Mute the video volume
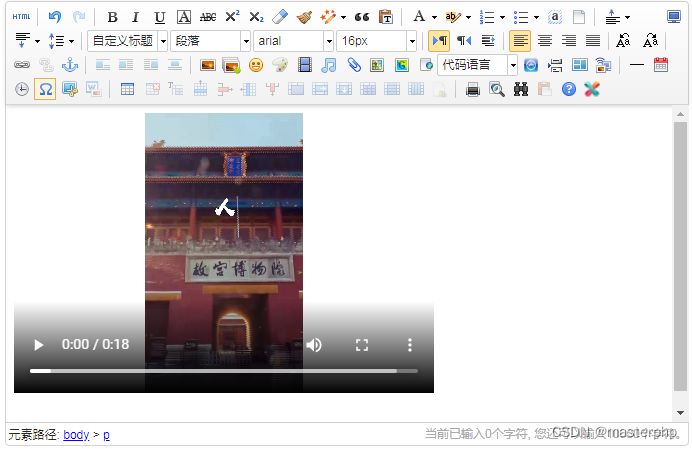The height and width of the screenshot is (449, 692). click(314, 345)
